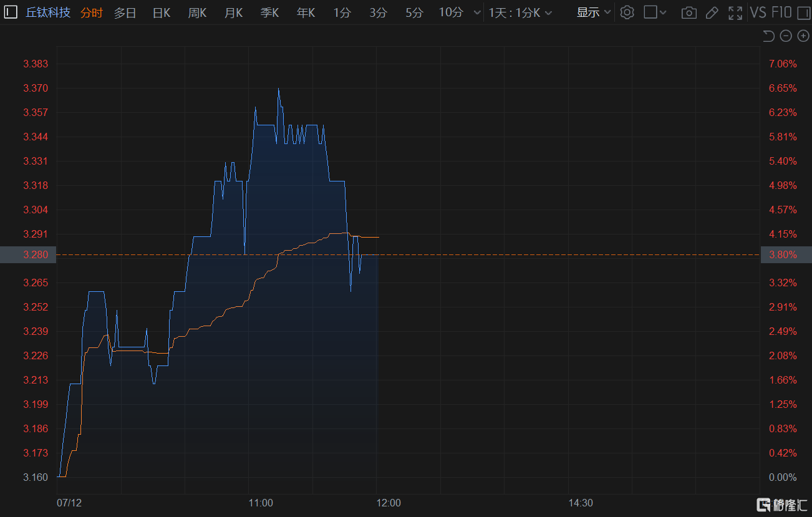Select the 周K chart tab
The width and height of the screenshot is (812, 517).
pyautogui.click(x=197, y=12)
